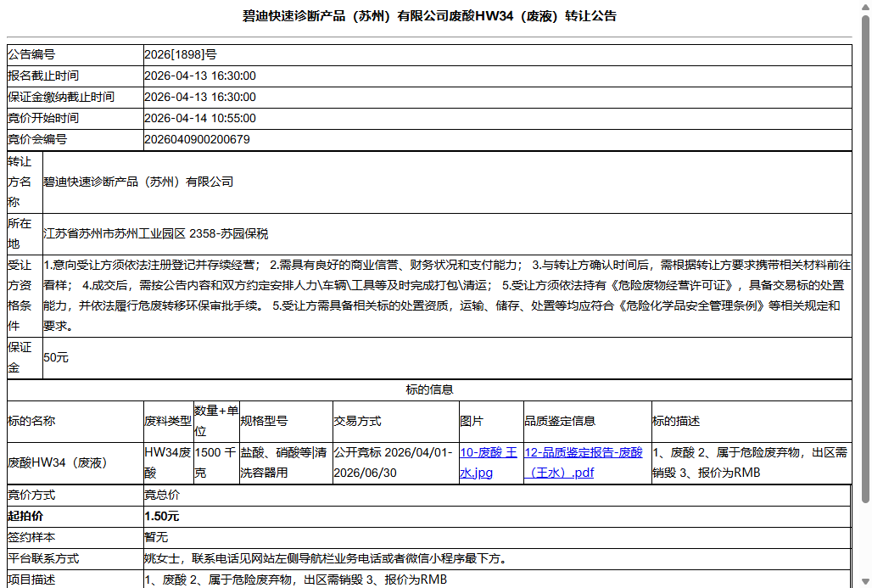Click the announcement title heading
The height and width of the screenshot is (588, 872).
click(429, 16)
